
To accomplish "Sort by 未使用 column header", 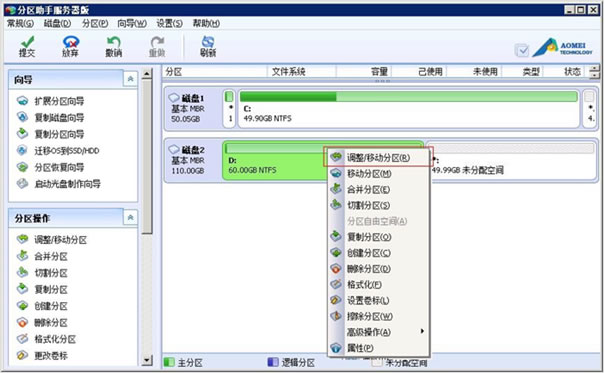I will [x=474, y=72].
